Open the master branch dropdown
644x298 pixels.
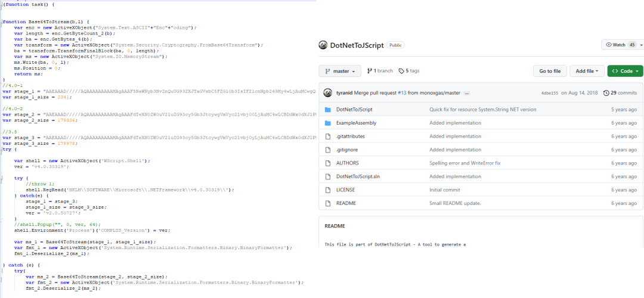pyautogui.click(x=340, y=71)
